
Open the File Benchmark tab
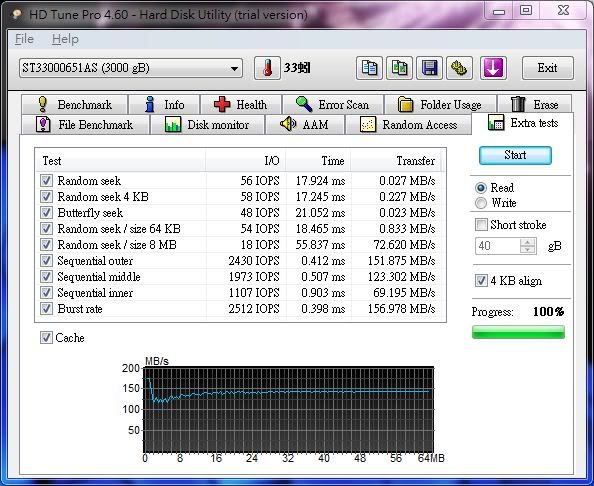click(85, 125)
